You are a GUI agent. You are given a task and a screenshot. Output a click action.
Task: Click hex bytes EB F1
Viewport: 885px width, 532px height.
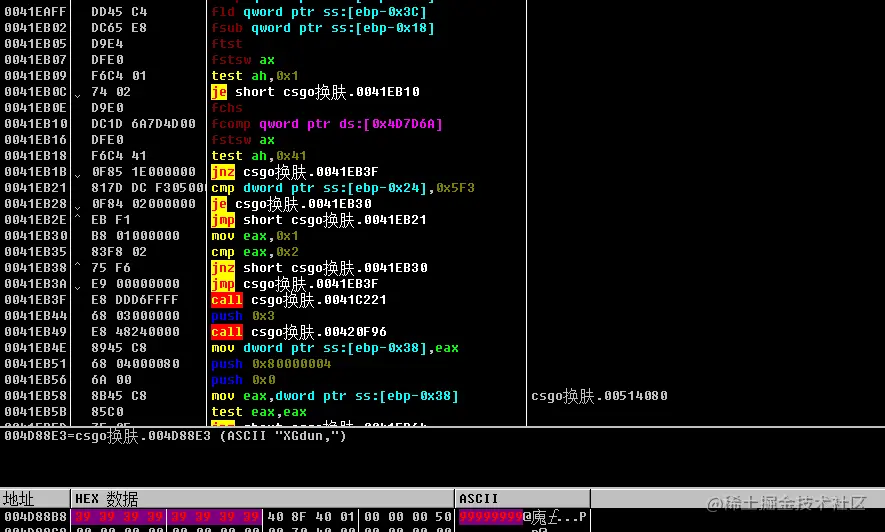(x=111, y=219)
